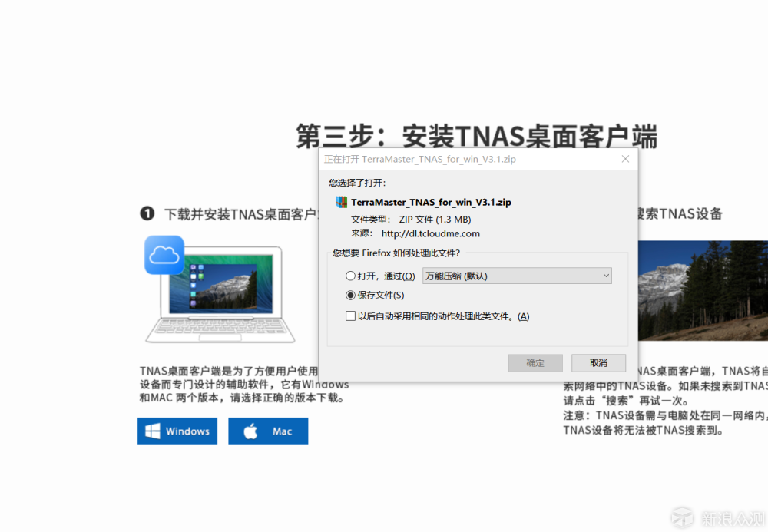Viewport: 768px width, 532px height.
Task: Close the TerraMaster download dialog
Action: click(x=625, y=159)
